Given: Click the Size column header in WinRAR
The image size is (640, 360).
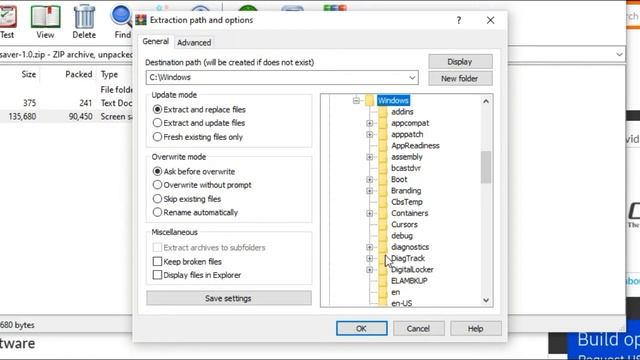Looking at the screenshot, I should pyautogui.click(x=29, y=74).
